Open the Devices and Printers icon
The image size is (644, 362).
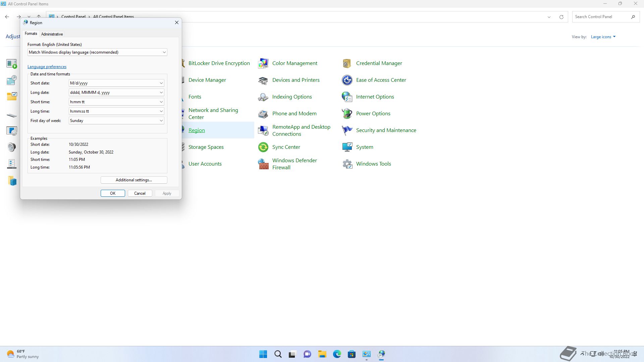pyautogui.click(x=263, y=80)
